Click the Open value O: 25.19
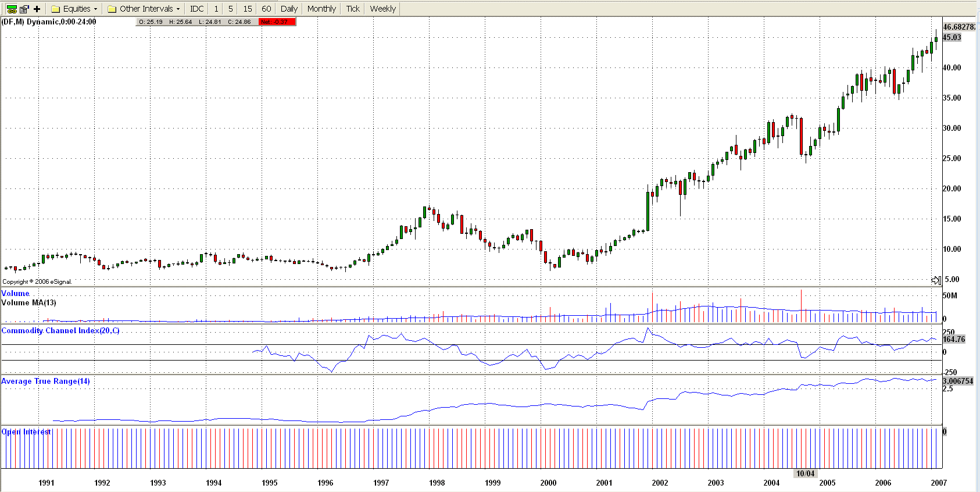The image size is (980, 492). (x=151, y=22)
